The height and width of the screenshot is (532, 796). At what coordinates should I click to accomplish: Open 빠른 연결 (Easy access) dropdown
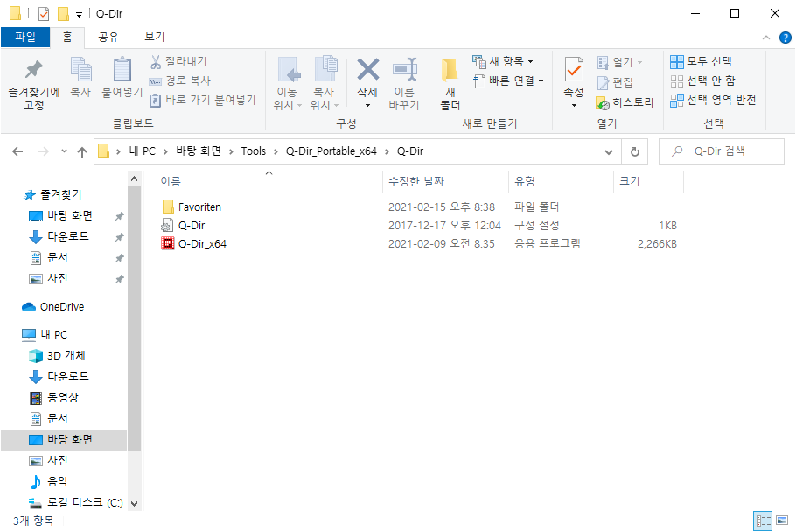pos(508,80)
